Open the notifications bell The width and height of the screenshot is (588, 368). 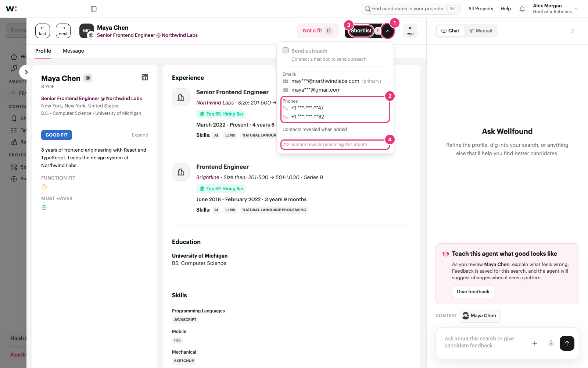pyautogui.click(x=522, y=9)
